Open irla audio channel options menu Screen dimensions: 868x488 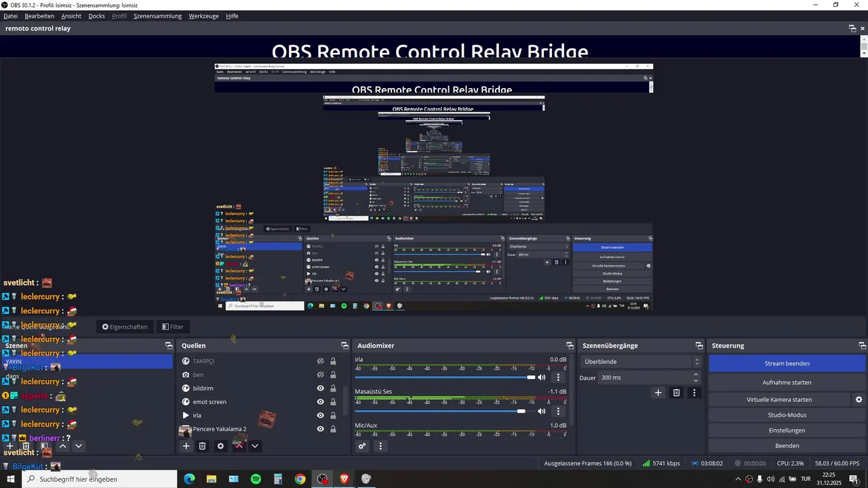[x=559, y=378]
